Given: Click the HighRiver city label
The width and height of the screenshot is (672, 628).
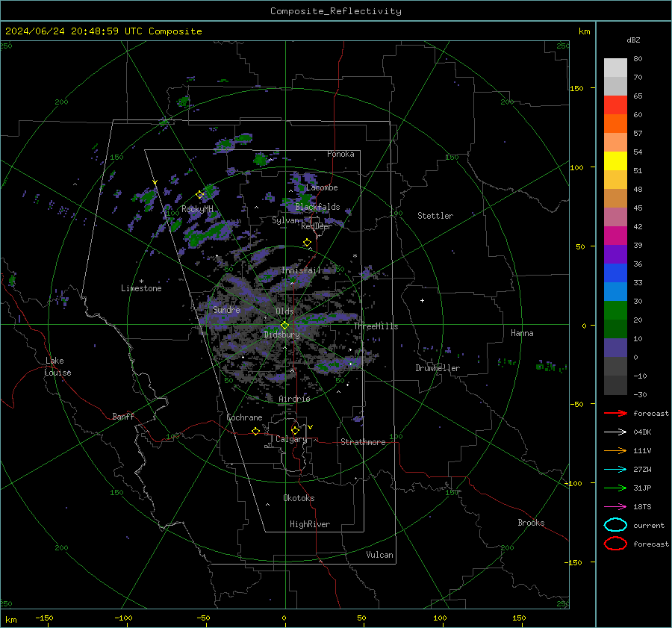Looking at the screenshot, I should [310, 524].
